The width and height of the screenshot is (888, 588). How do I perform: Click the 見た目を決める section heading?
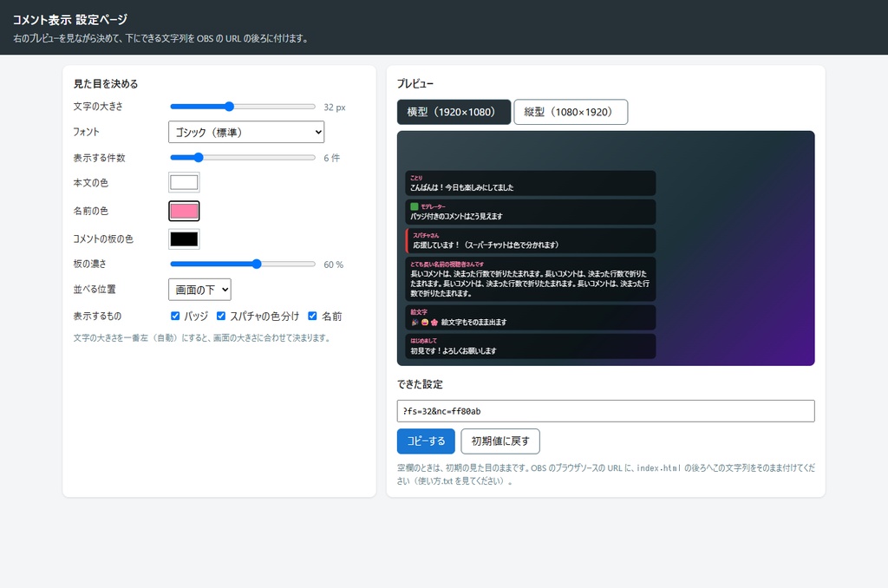(x=106, y=84)
